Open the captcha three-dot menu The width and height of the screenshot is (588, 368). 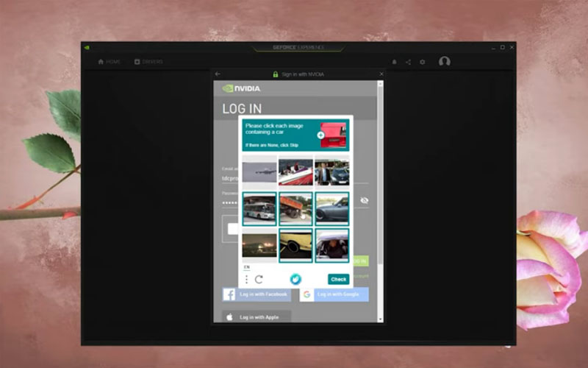pos(246,280)
